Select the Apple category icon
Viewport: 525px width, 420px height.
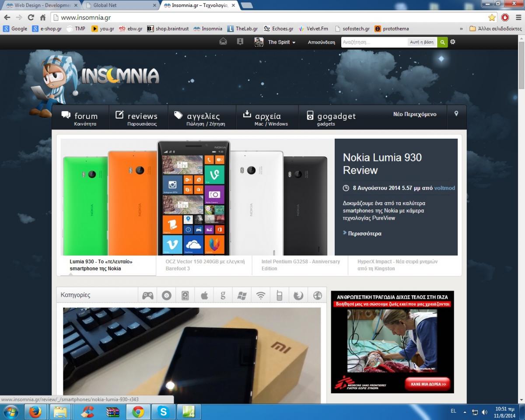[204, 295]
